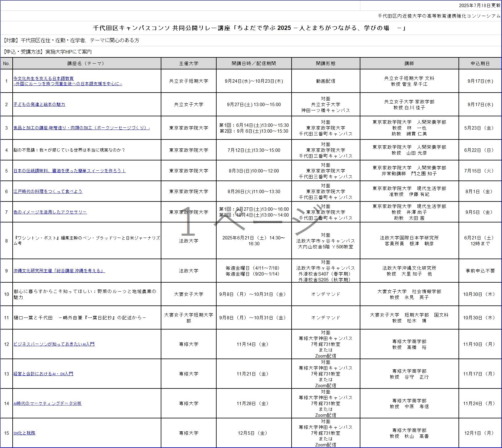Viewport: 502px width, 448px height.
Task: Select the 大妻女子大学短期大学部 organizer cell
Action: point(189,317)
